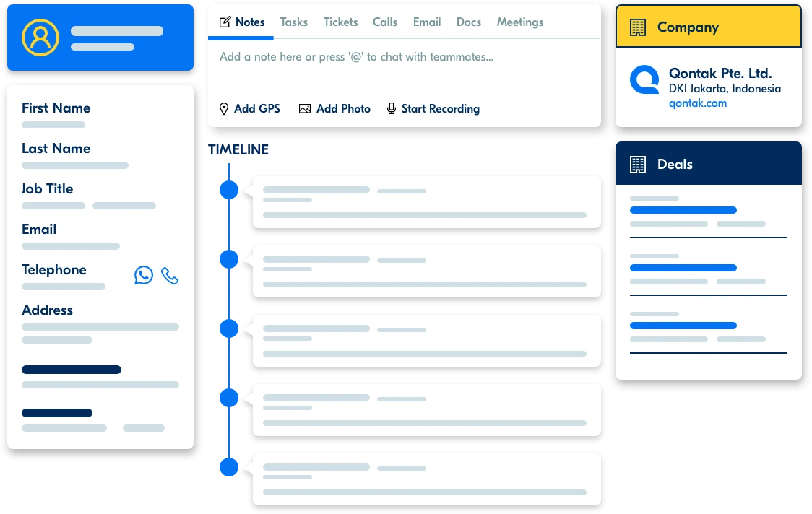Click Add GPS button
The image size is (812, 514).
(250, 109)
